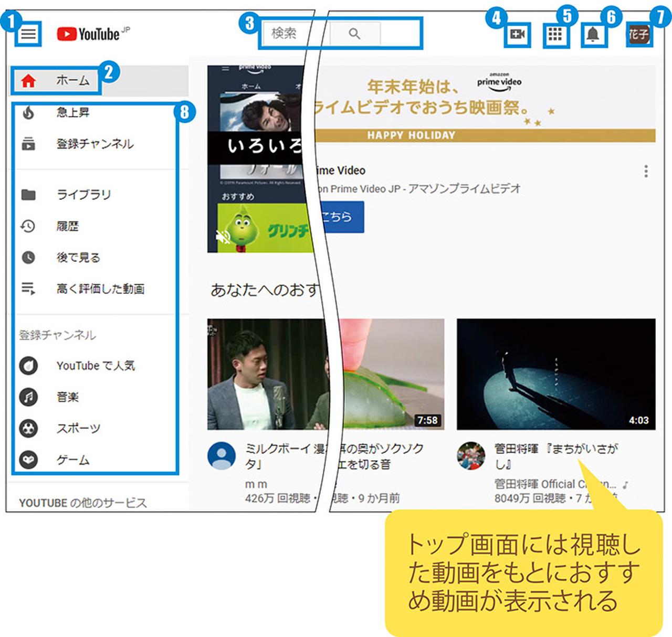Viewport: 672px width, 637px height.
Task: Click the 8049万 回視聴 view count
Action: pos(530,498)
